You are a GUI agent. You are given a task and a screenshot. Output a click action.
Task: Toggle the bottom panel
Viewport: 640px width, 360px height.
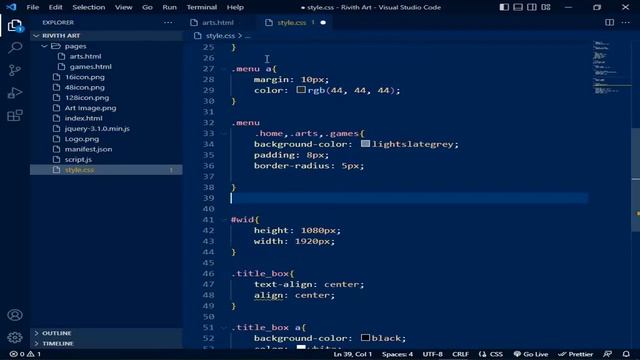(518, 7)
